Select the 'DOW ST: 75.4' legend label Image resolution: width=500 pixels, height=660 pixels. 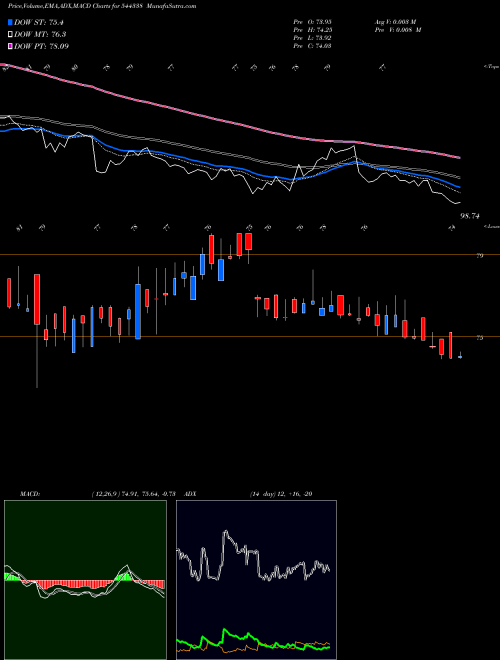pyautogui.click(x=39, y=23)
